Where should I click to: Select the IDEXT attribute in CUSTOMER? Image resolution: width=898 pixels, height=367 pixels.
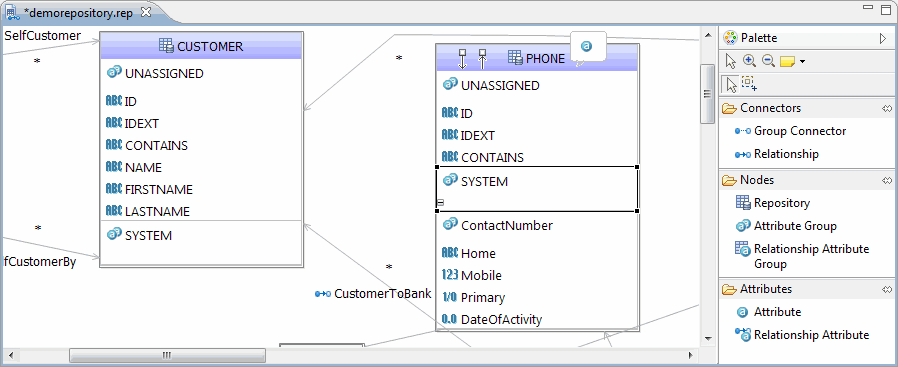click(132, 123)
